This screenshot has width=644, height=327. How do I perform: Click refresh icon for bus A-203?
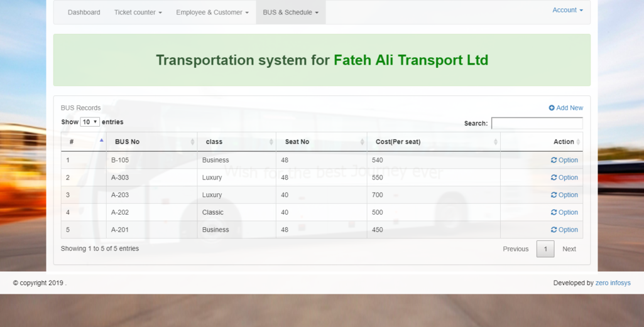click(554, 195)
